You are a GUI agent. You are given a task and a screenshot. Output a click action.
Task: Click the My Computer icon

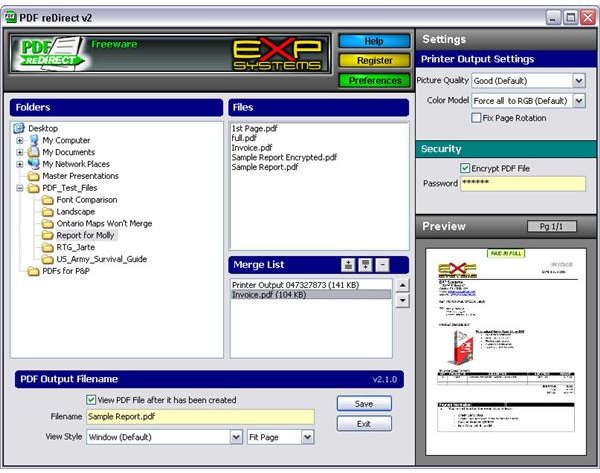(34, 140)
